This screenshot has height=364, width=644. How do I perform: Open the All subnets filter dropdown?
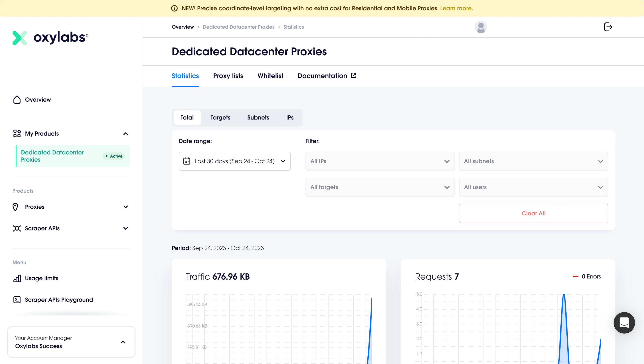533,161
